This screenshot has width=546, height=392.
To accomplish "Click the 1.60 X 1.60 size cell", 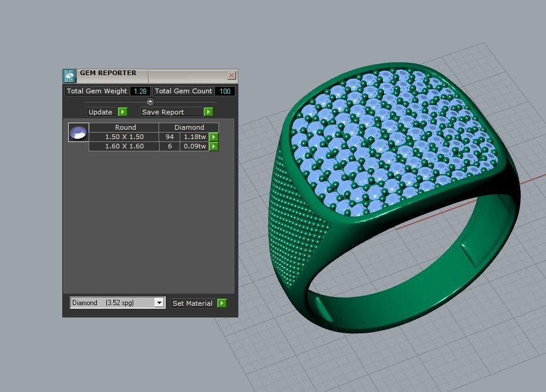I will click(x=124, y=146).
